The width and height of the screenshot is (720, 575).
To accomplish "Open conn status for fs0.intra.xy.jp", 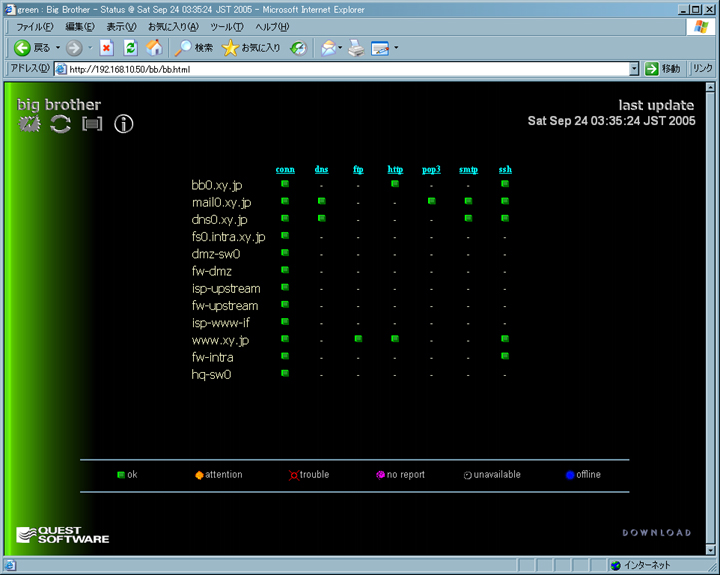I will (x=285, y=235).
